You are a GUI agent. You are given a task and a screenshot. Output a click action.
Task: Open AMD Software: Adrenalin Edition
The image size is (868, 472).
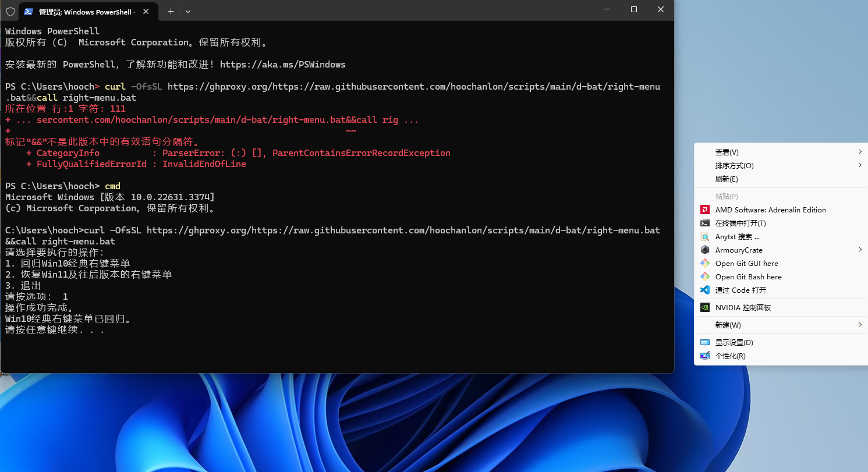point(705,210)
